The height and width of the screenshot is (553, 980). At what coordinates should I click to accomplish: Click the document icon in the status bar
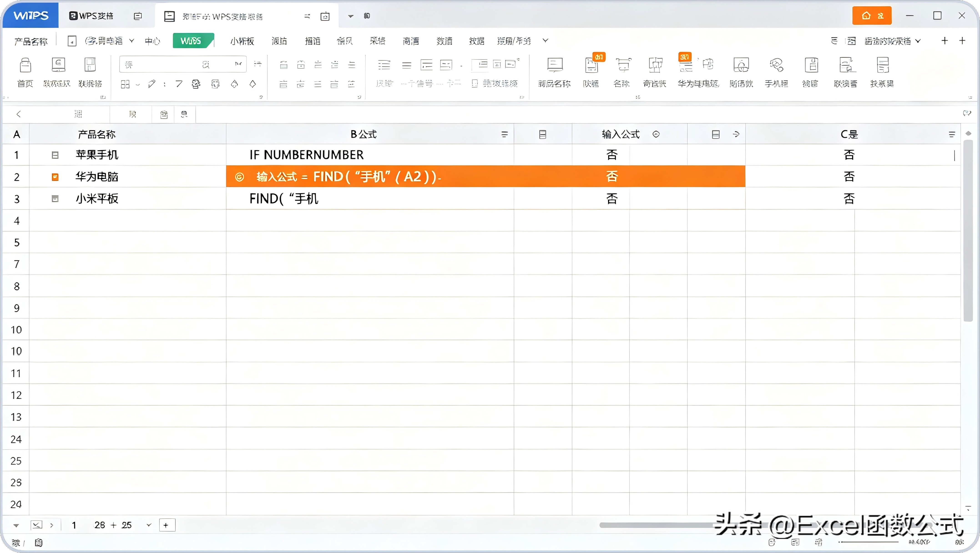(x=38, y=542)
